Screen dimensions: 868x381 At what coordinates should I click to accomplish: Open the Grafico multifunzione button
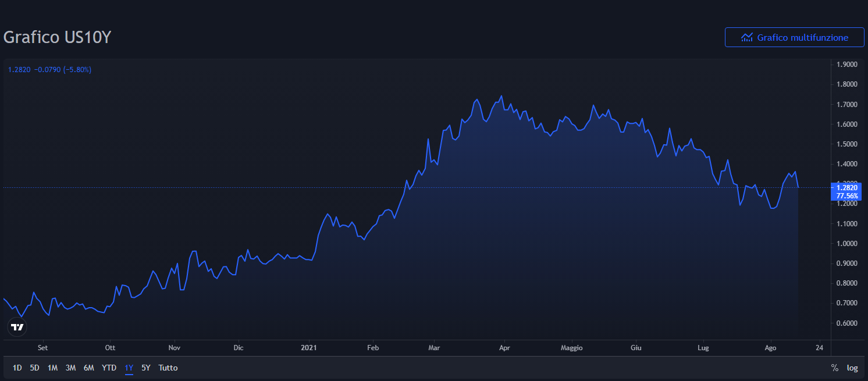click(794, 37)
